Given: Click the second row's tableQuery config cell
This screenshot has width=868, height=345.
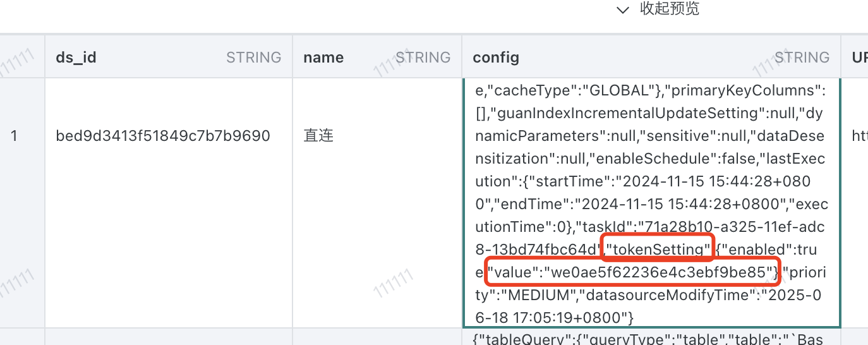Looking at the screenshot, I should (651, 338).
